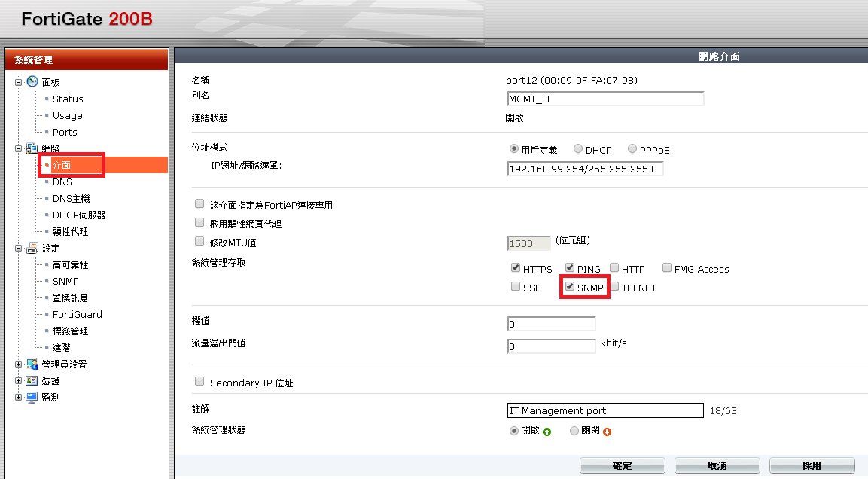Select 介面 in network tree
This screenshot has width=868, height=479.
pos(62,165)
